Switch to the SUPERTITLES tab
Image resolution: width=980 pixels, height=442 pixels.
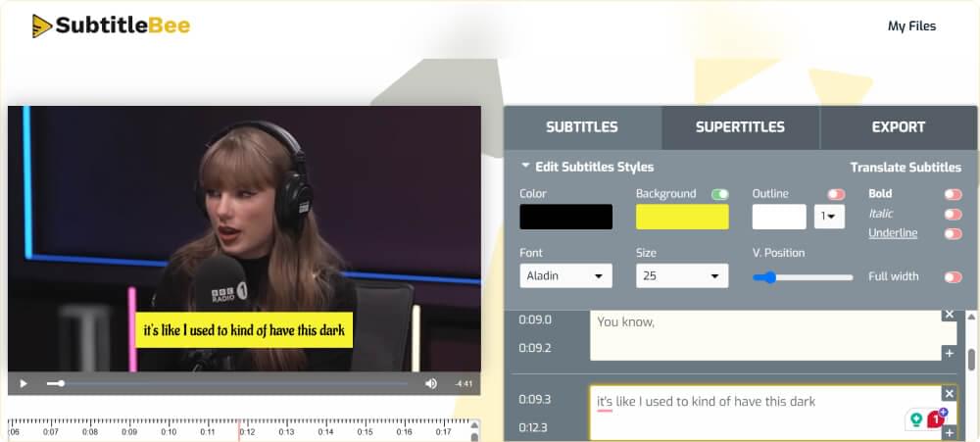coord(740,127)
